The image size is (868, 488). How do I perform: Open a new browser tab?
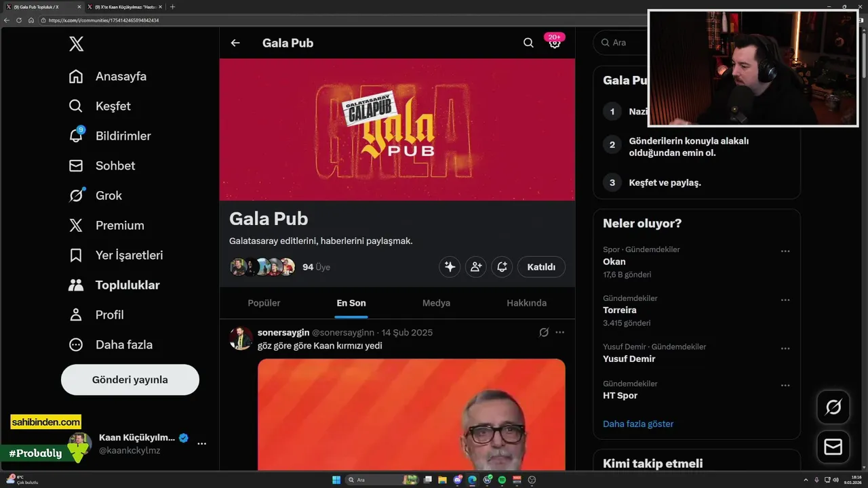click(x=172, y=7)
